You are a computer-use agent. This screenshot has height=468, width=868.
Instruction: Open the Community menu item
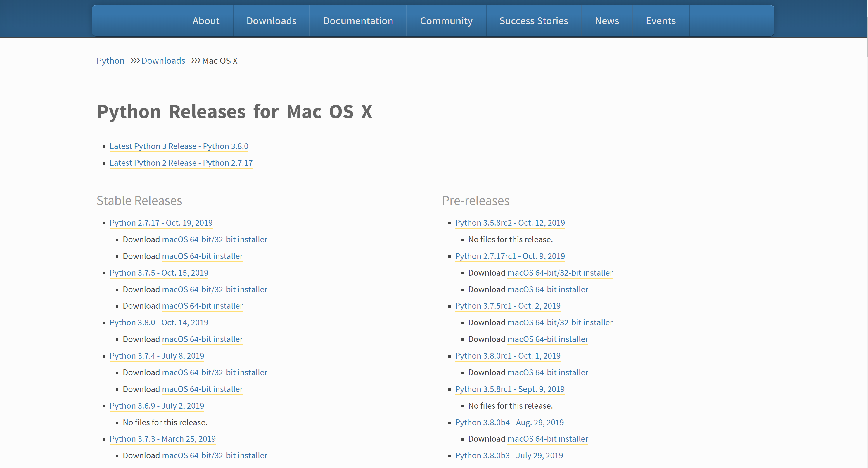pyautogui.click(x=446, y=20)
